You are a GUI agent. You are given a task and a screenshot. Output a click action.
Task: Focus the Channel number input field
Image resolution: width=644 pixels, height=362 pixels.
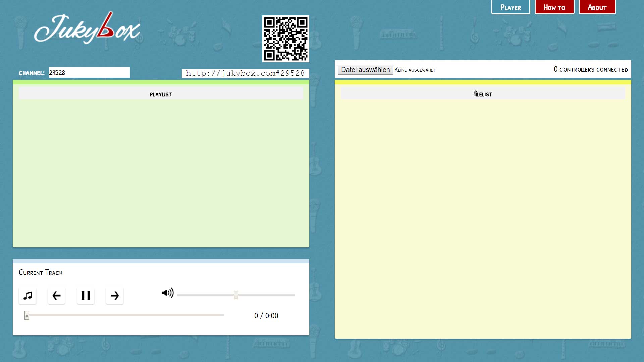(89, 73)
